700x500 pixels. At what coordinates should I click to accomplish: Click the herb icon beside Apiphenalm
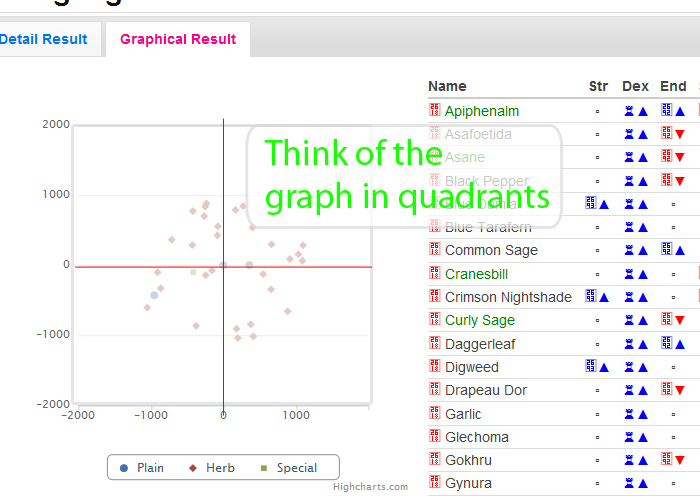point(434,110)
